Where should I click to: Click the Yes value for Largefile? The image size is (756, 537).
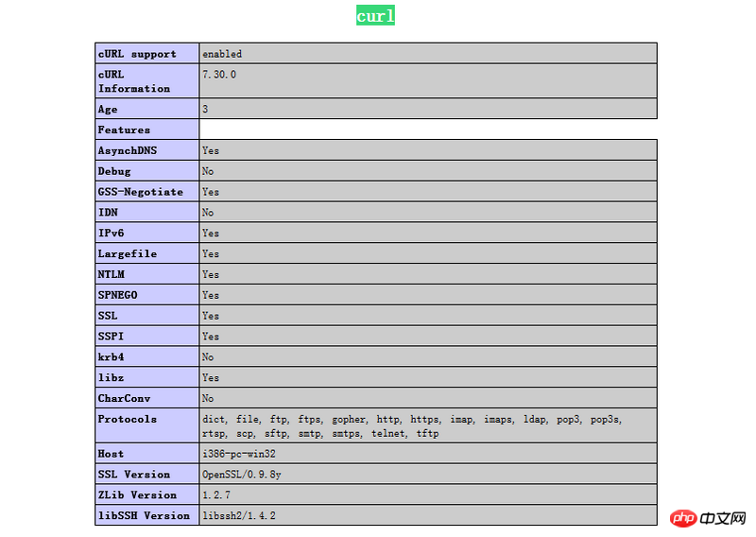211,253
